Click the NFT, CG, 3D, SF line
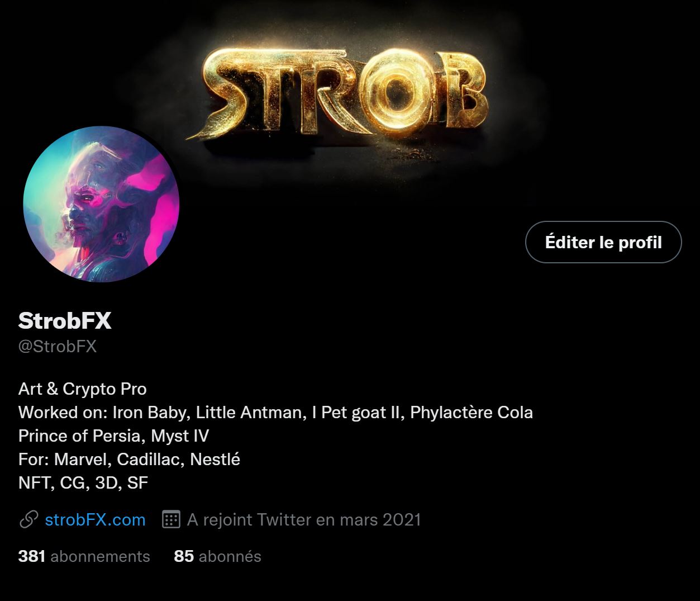This screenshot has height=601, width=700. 83,483
